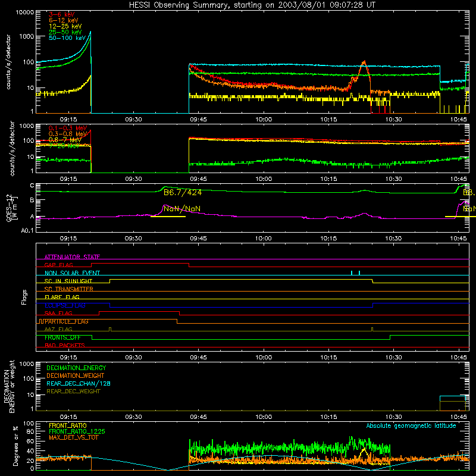The width and height of the screenshot is (476, 476).
Task: Pick the cyan 50-100 keV legend label
Action: tap(67, 38)
